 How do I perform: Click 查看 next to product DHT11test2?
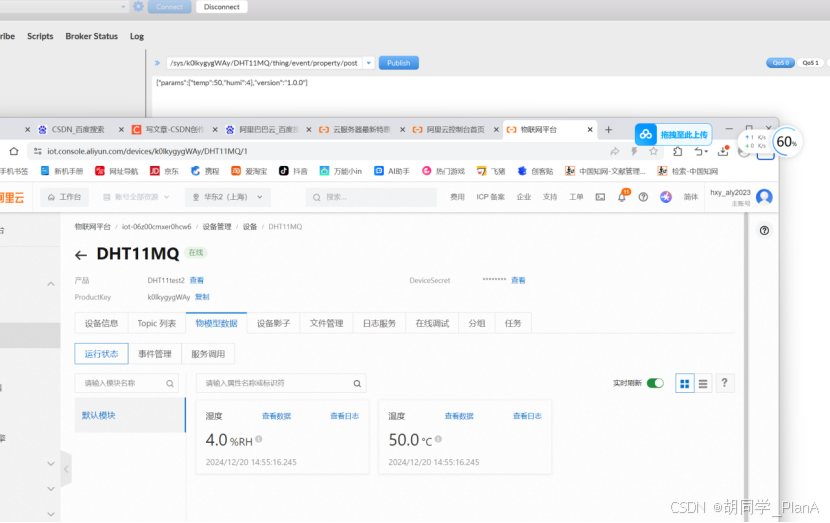click(196, 280)
